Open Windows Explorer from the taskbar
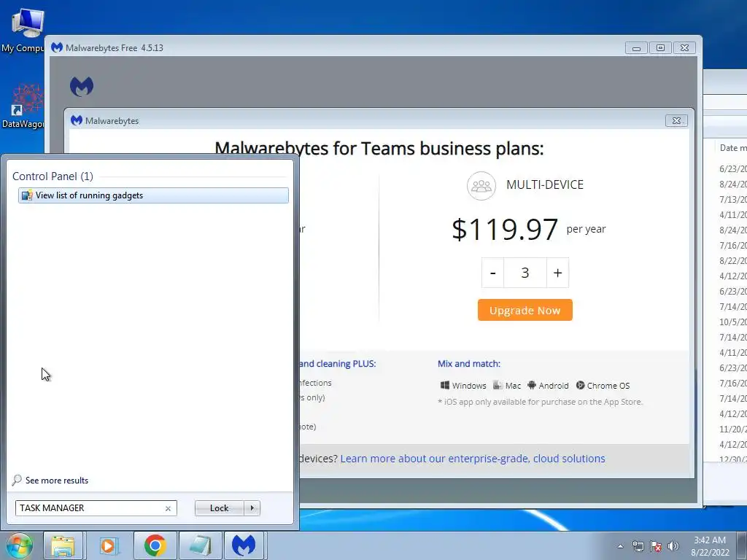This screenshot has width=747, height=560. (x=63, y=545)
